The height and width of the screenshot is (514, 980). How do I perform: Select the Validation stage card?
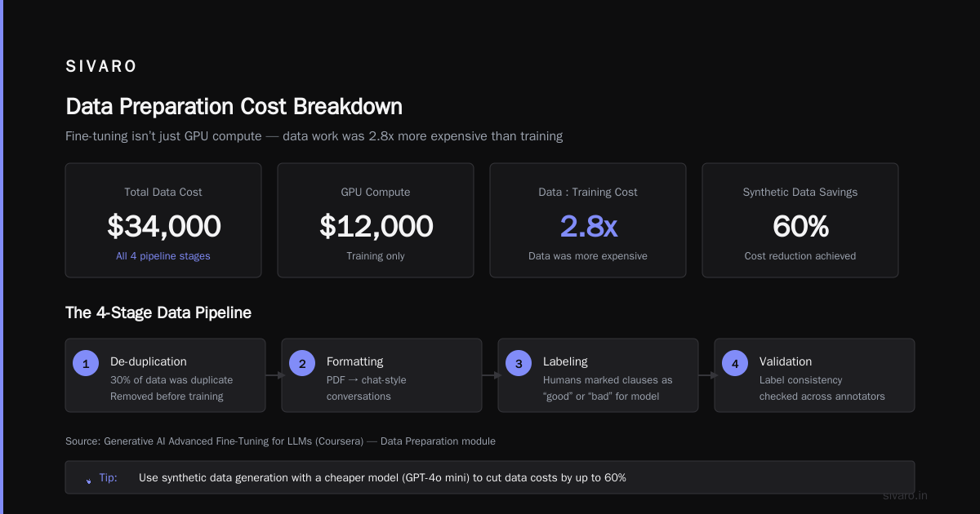click(x=814, y=375)
